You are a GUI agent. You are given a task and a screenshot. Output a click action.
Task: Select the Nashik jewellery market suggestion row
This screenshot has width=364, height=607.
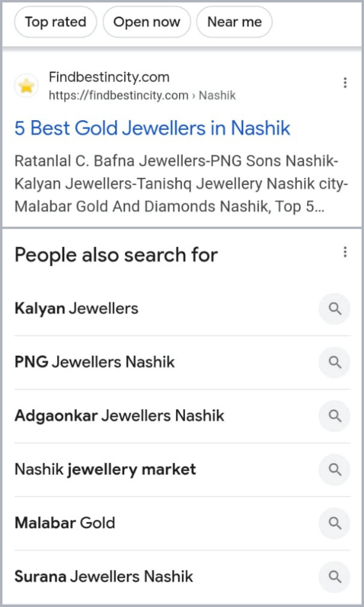105,469
